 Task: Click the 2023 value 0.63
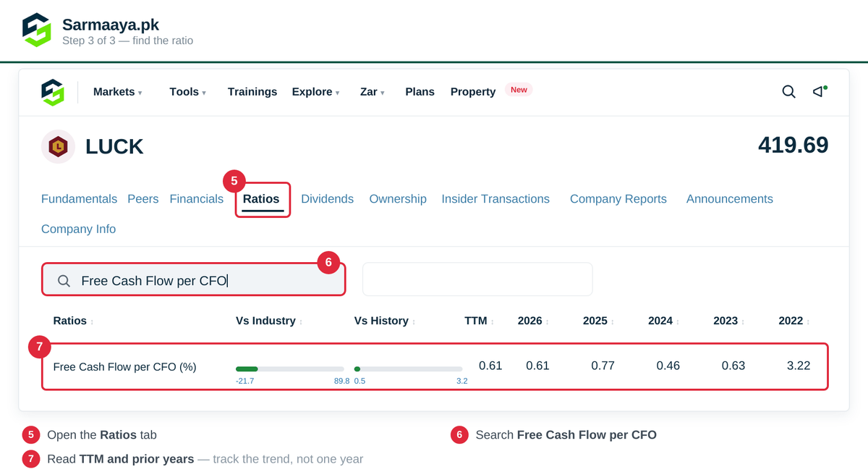[x=733, y=366]
